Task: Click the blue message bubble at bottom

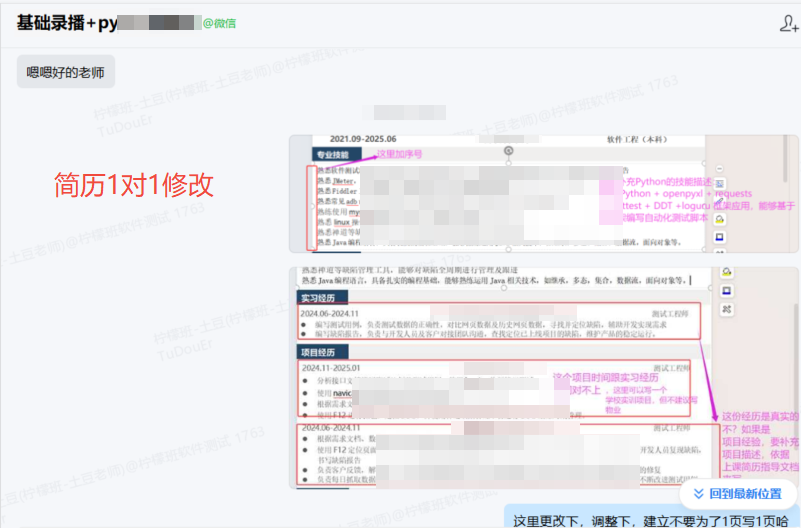Action: [x=651, y=518]
